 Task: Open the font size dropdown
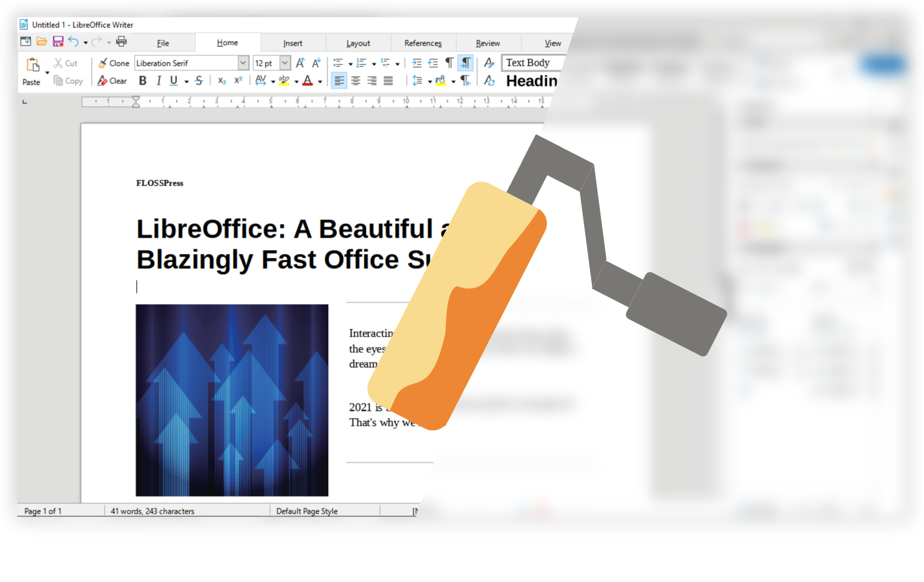coord(285,62)
